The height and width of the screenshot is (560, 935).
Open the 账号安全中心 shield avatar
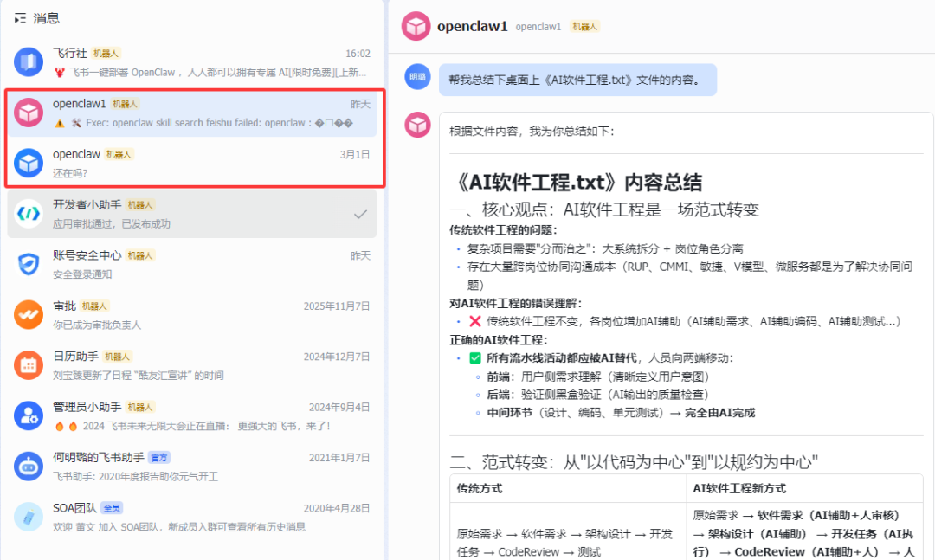[29, 264]
